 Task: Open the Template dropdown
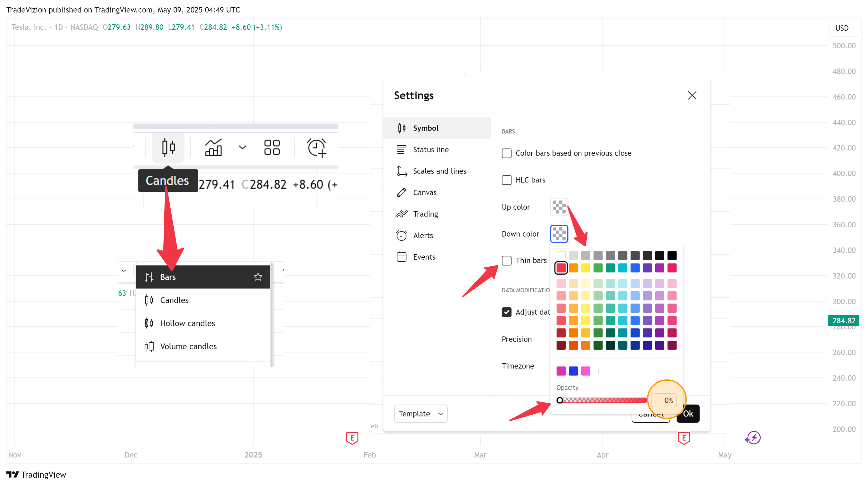point(421,414)
